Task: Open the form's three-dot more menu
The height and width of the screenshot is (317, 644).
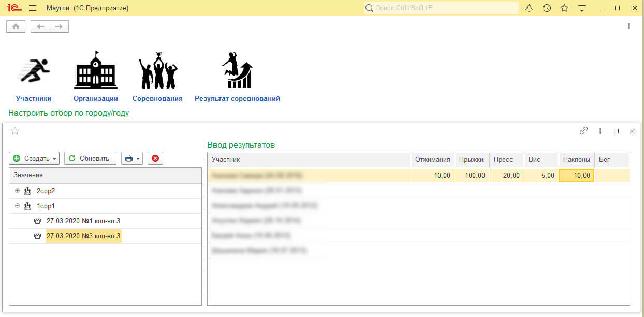Action: pos(600,131)
